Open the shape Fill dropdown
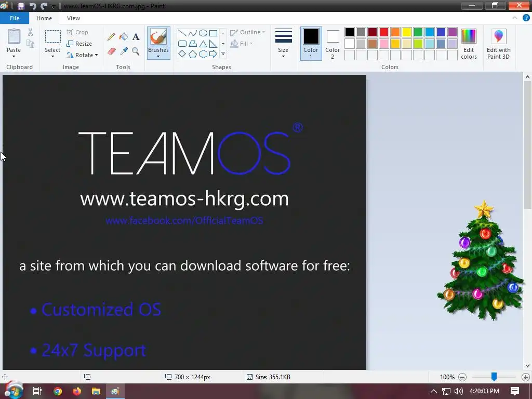The image size is (532, 399). 242,44
